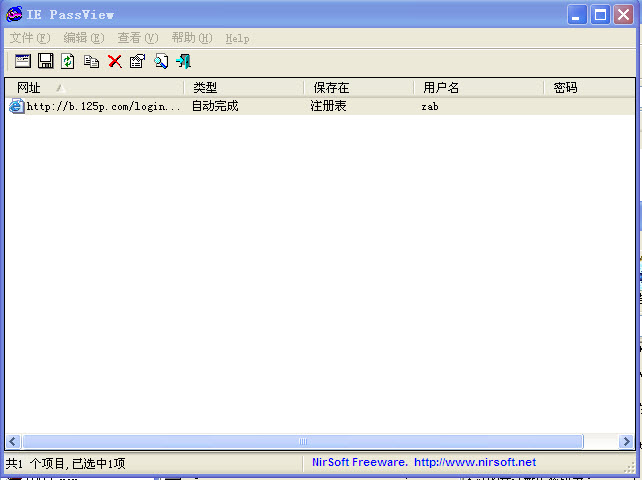Screen dimensions: 642x480
Task: Open the 文件(F) menu
Action: tap(30, 38)
